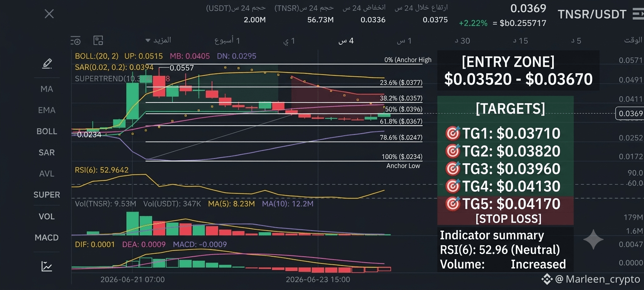Viewport: 644px width, 290px height.
Task: Click the 100% ($.0234) Fibonacci level
Action: tap(402, 156)
